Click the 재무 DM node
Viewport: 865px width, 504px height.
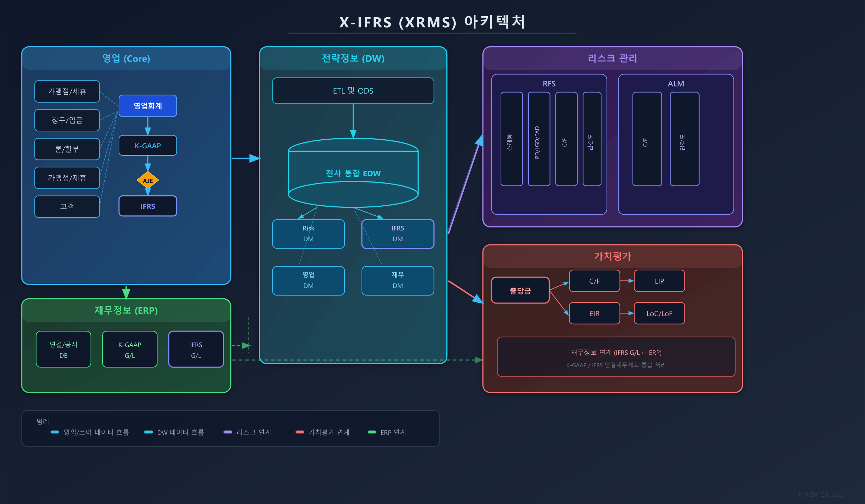(x=398, y=280)
